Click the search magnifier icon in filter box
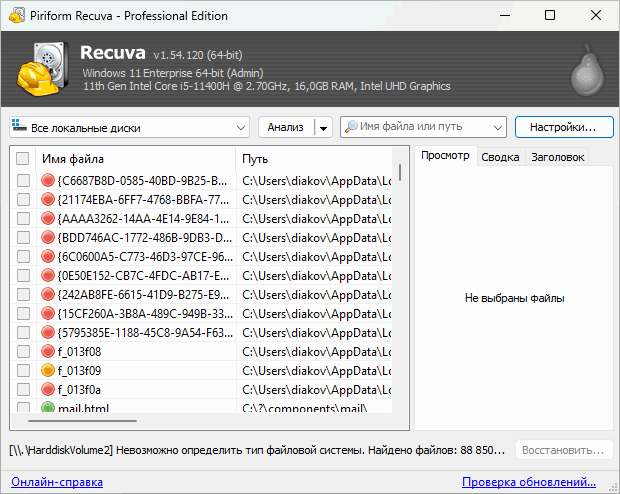 pyautogui.click(x=351, y=128)
